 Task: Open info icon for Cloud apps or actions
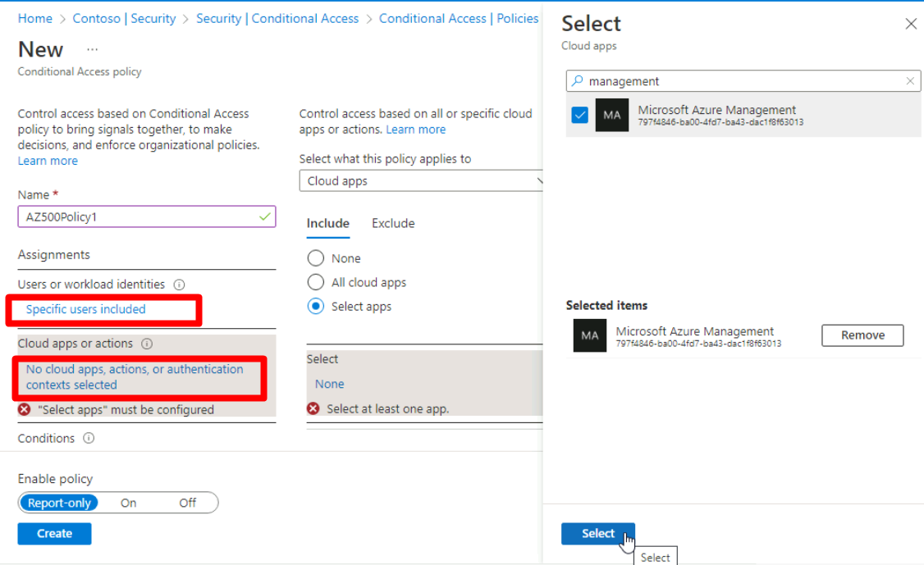pos(148,344)
